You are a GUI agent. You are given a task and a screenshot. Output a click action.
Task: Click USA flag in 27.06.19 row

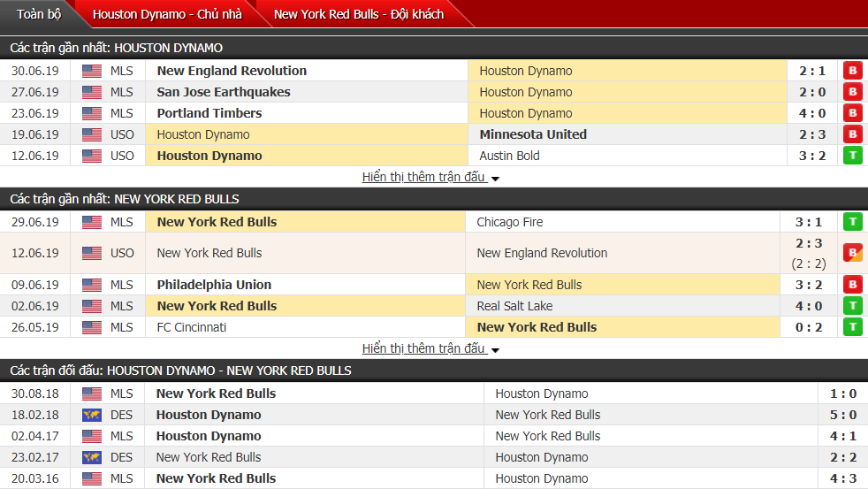click(92, 92)
